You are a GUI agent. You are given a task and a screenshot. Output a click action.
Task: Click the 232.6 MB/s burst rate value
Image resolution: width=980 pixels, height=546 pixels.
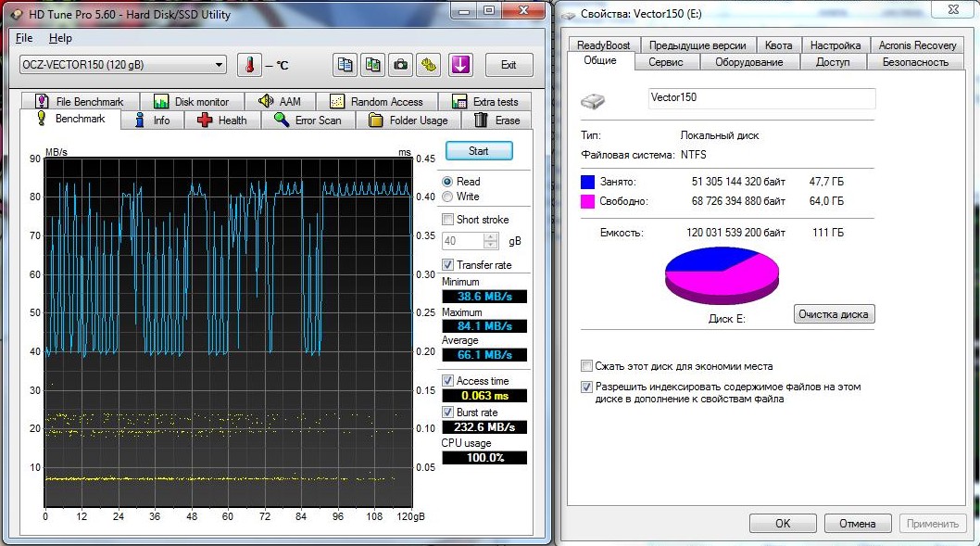point(484,427)
